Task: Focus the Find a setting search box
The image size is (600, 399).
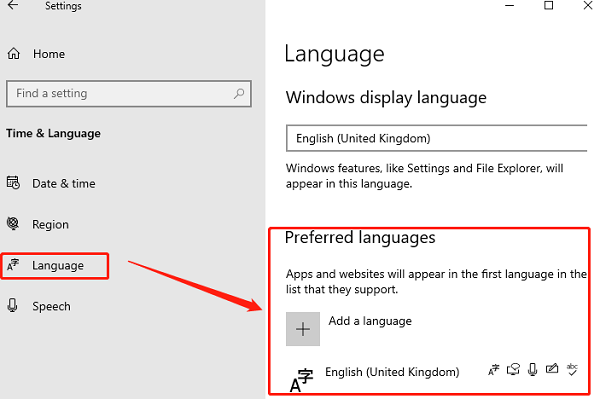Action: (x=129, y=93)
